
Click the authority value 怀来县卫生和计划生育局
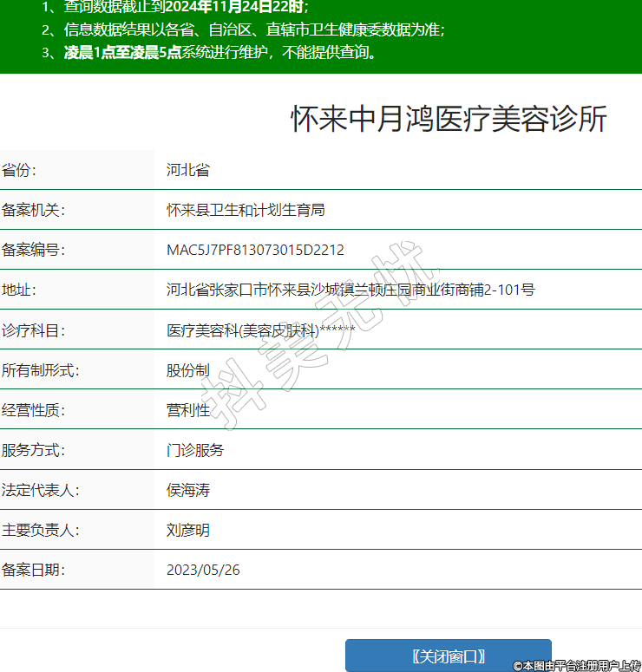[x=246, y=210]
